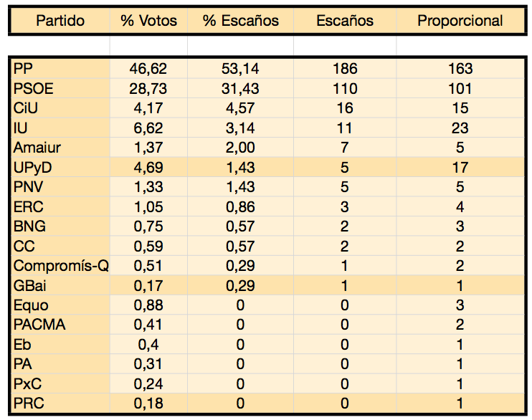This screenshot has height=420, width=532.
Task: Click the GBai party cell
Action: click(x=60, y=285)
